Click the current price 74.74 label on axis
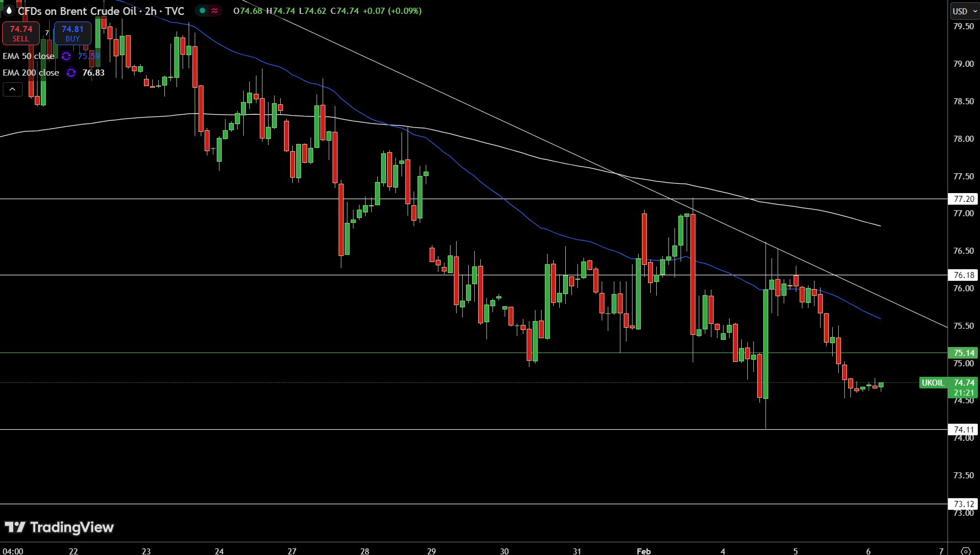Image resolution: width=980 pixels, height=555 pixels. pyautogui.click(x=963, y=382)
